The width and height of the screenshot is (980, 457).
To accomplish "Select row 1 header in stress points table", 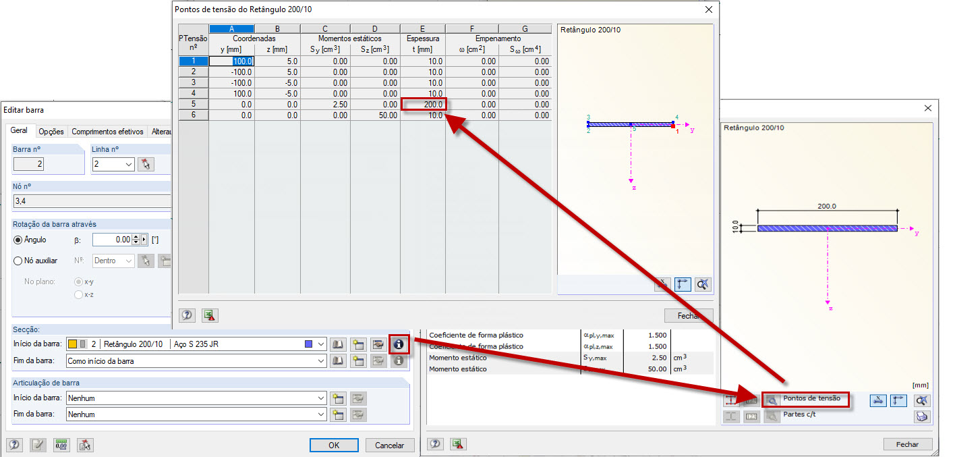I will pyautogui.click(x=194, y=61).
